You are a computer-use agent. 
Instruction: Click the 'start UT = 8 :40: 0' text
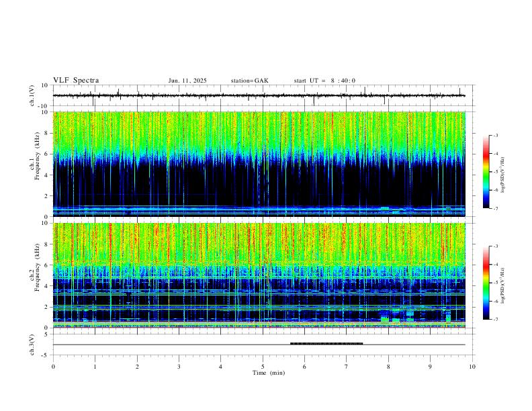click(x=324, y=81)
